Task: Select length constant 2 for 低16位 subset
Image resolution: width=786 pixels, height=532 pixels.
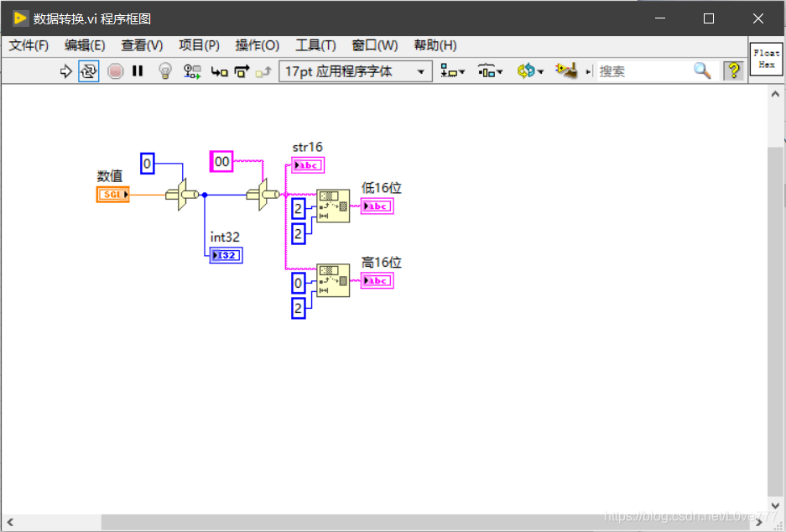Action: 299,233
